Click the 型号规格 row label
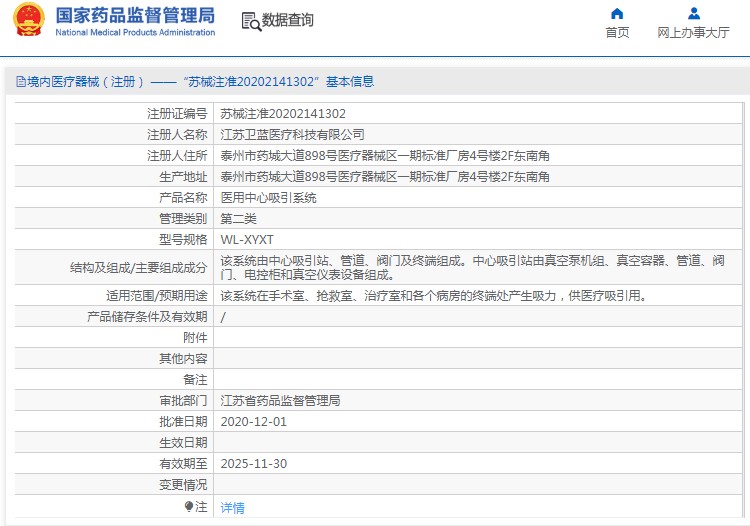This screenshot has height=526, width=750. (x=183, y=240)
